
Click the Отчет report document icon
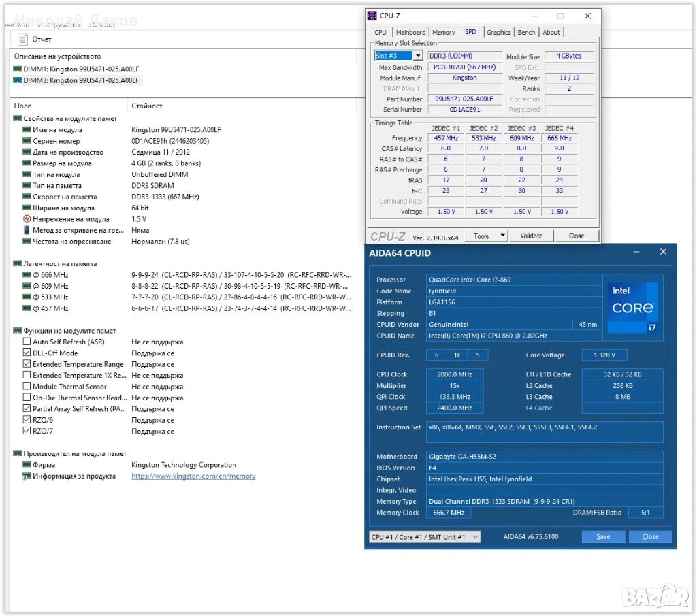pyautogui.click(x=23, y=39)
